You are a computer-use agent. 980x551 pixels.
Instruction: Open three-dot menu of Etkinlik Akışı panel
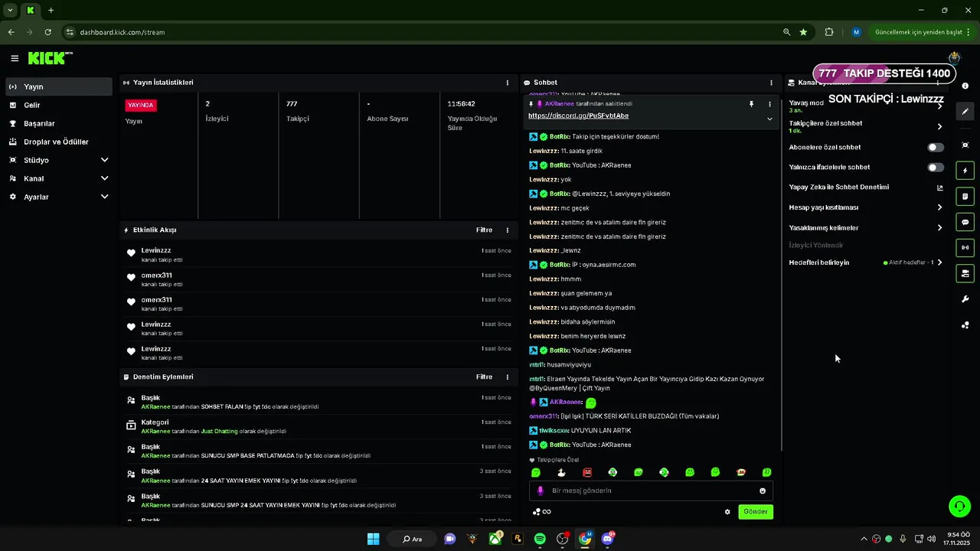(x=507, y=230)
